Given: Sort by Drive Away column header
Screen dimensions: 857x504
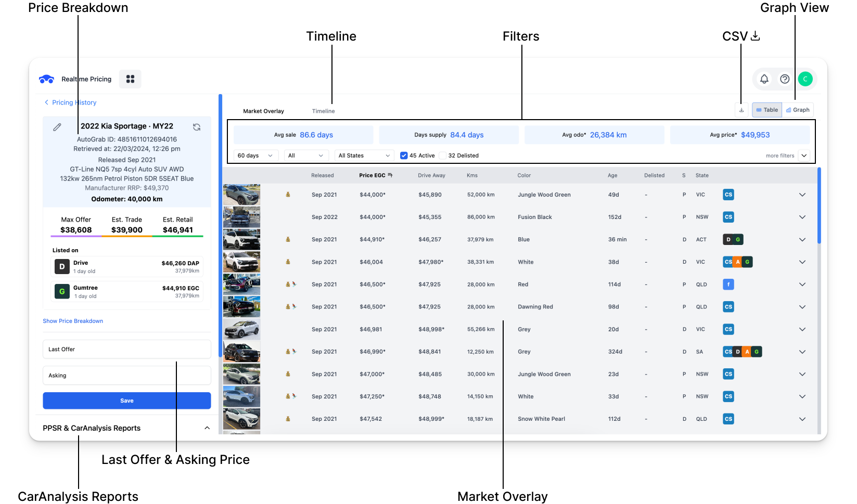Looking at the screenshot, I should tap(431, 175).
